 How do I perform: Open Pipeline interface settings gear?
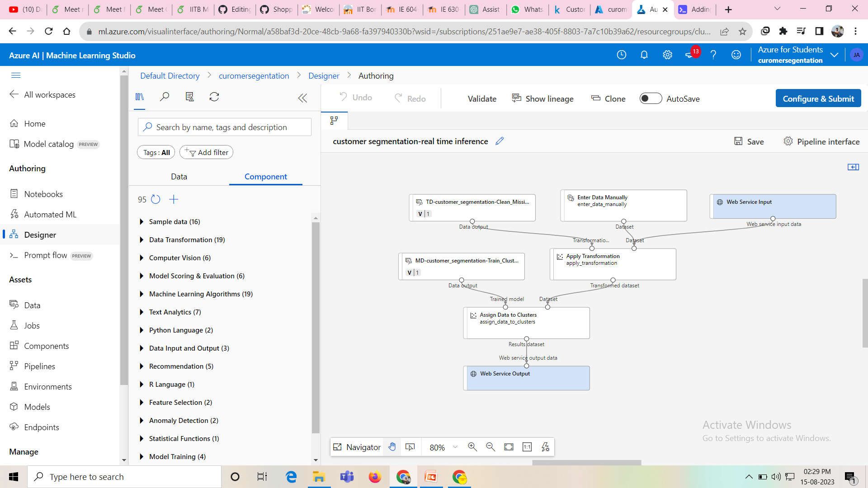(x=788, y=141)
